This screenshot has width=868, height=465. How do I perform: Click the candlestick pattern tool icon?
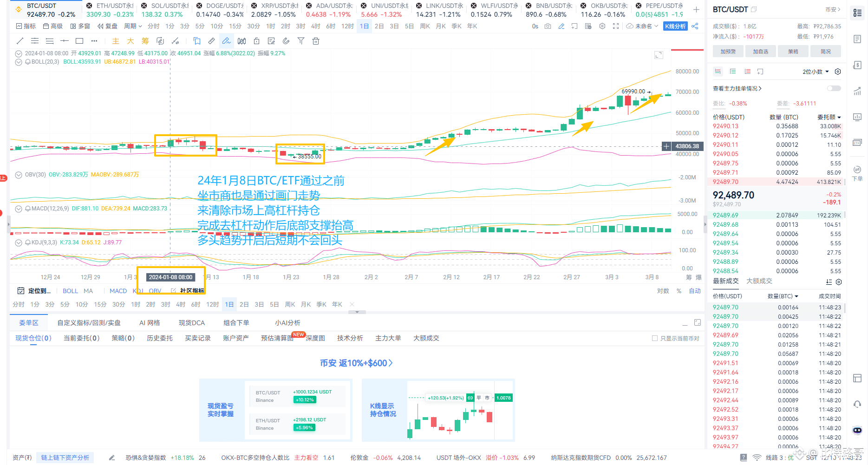(x=241, y=41)
